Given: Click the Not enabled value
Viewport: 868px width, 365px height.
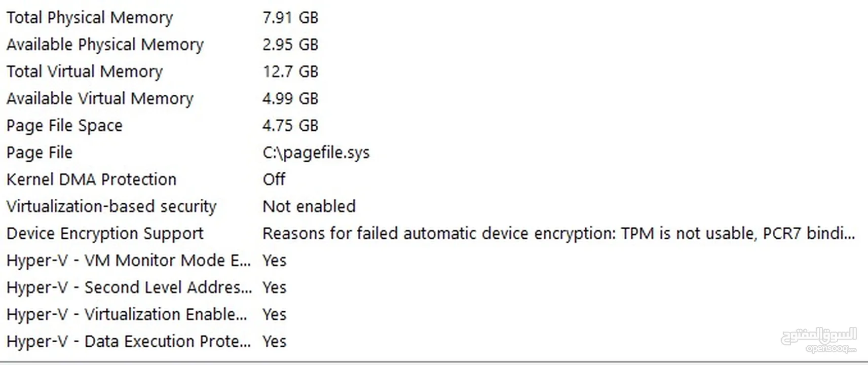Looking at the screenshot, I should click(309, 206).
